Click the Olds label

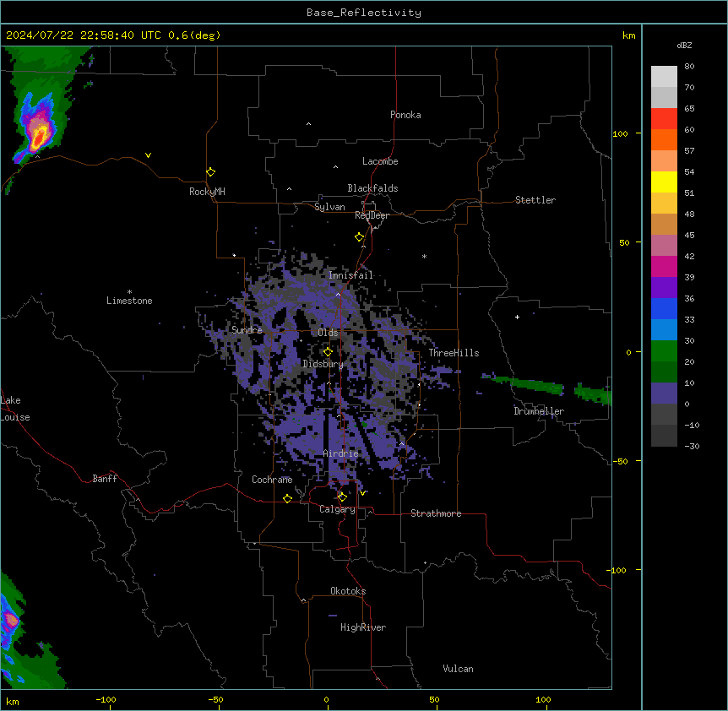click(x=328, y=333)
